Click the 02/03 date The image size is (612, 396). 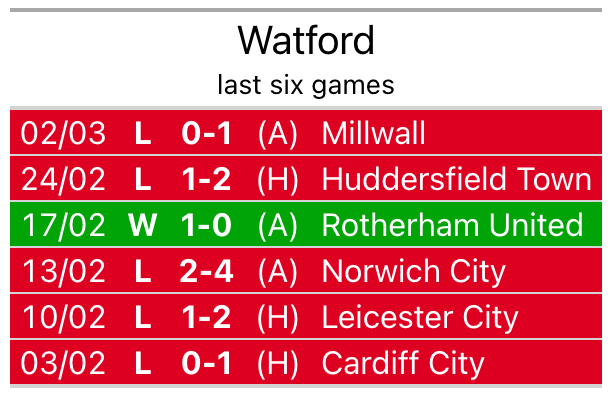tap(63, 133)
